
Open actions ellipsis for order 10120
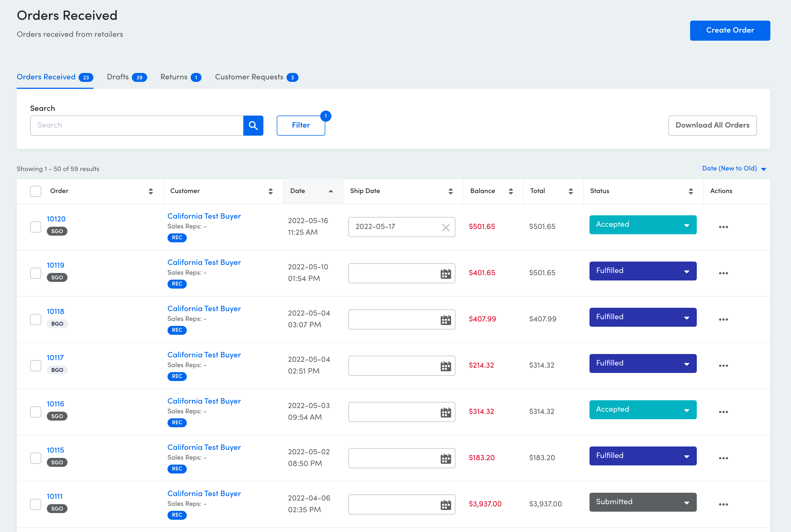(724, 227)
